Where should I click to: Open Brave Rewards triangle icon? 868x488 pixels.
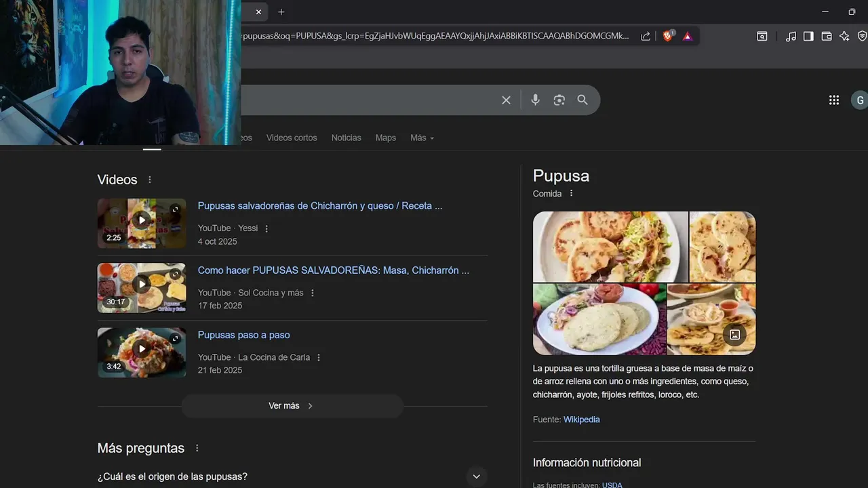tap(688, 36)
